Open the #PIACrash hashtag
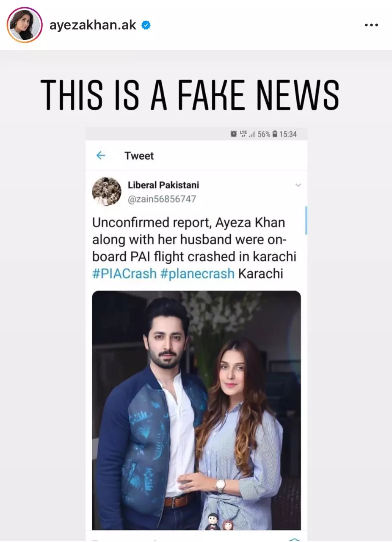Screen dimensions: 392x542 124,274
